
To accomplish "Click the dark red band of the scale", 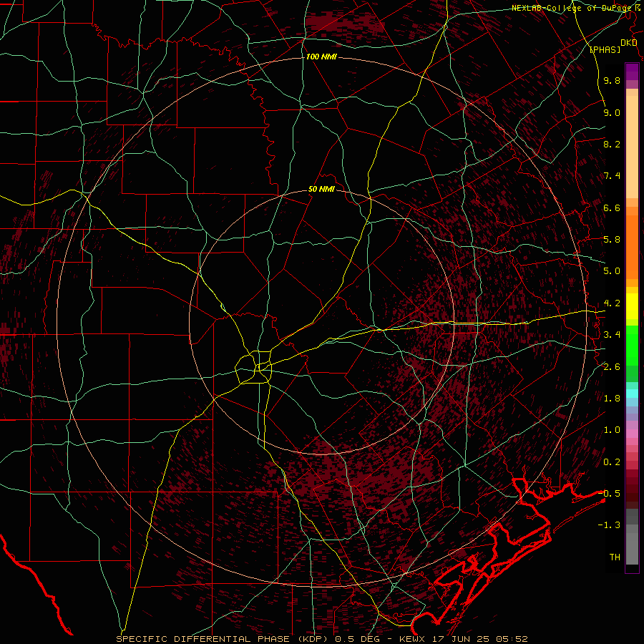I will 632,486.
